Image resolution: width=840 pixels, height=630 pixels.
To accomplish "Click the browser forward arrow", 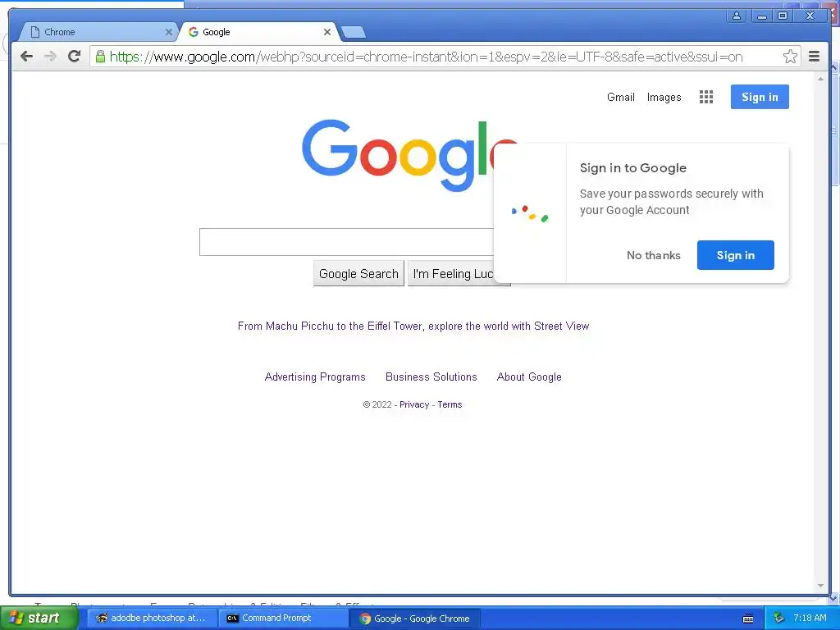I will pos(50,57).
